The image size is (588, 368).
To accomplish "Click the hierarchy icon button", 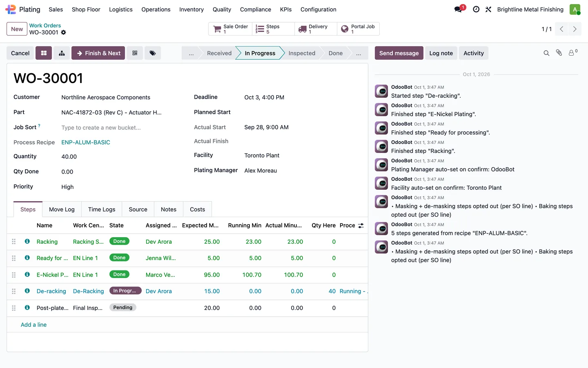I will coord(62,53).
